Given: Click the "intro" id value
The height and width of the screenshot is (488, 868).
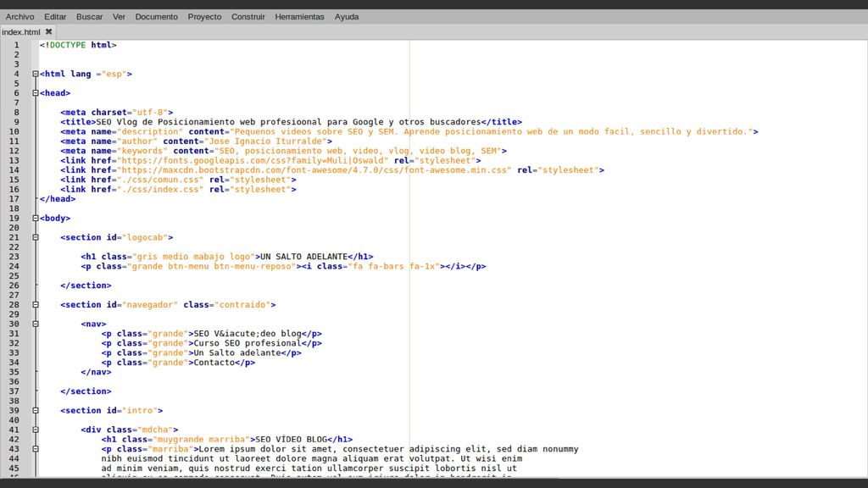Looking at the screenshot, I should point(140,411).
